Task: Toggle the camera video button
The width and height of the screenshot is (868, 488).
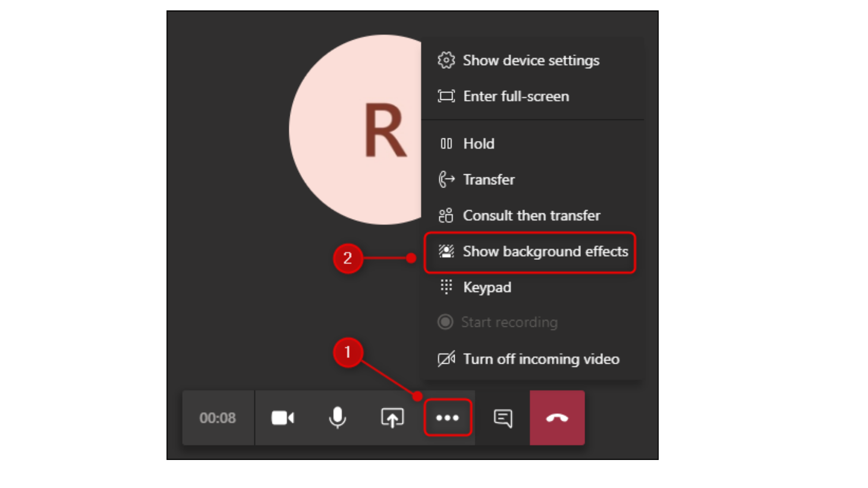Action: pos(283,418)
